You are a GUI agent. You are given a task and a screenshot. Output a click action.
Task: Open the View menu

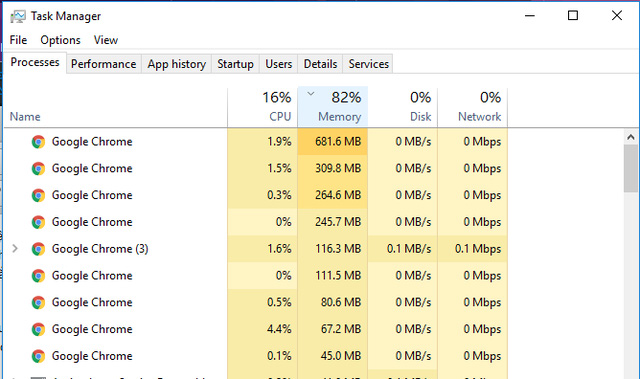click(106, 40)
